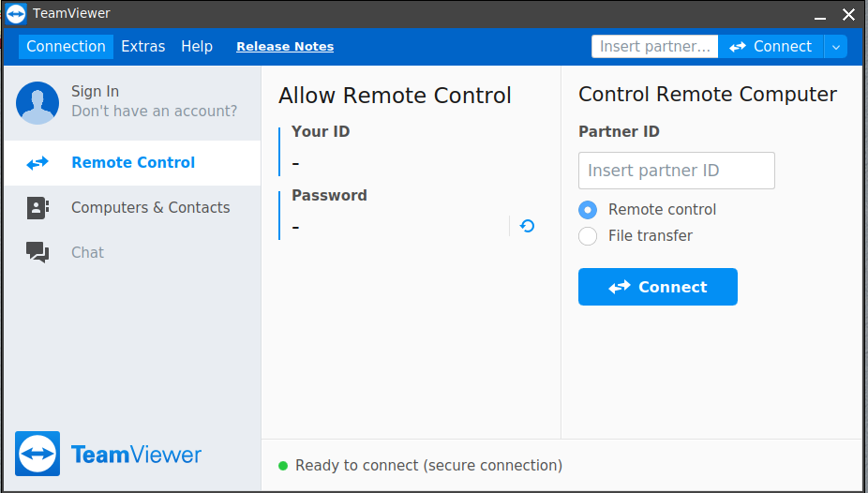Screen dimensions: 868x493
Task: Select the File transfer radio button
Action: pyautogui.click(x=588, y=236)
